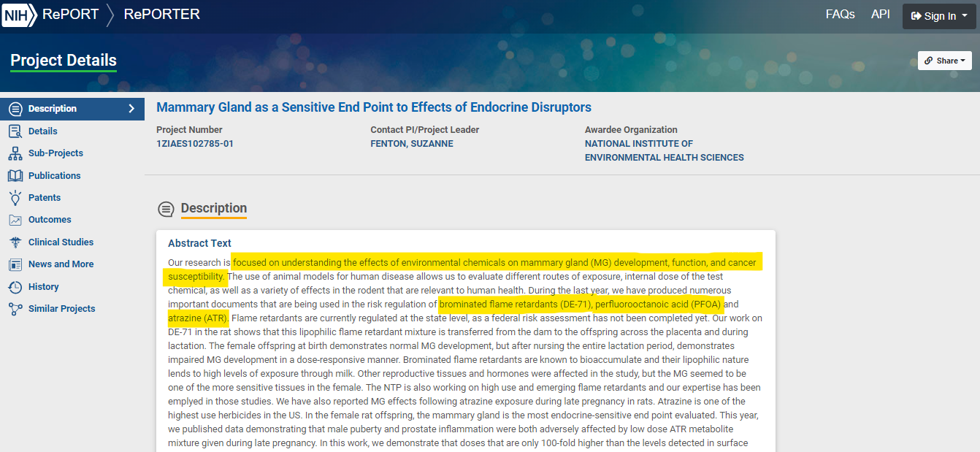Click the Project Details page title

(x=64, y=61)
